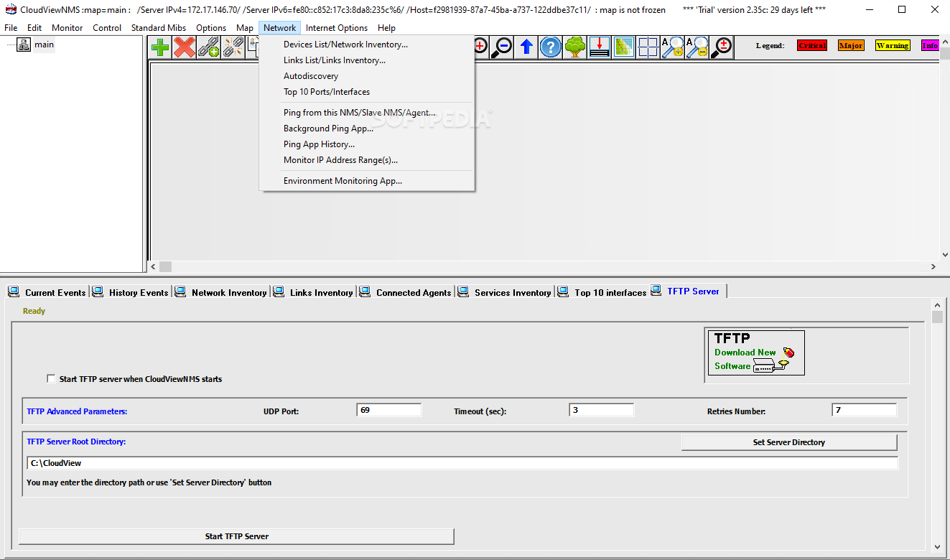950x560 pixels.
Task: Choose Links List/Links Inventory menu entry
Action: (367, 60)
